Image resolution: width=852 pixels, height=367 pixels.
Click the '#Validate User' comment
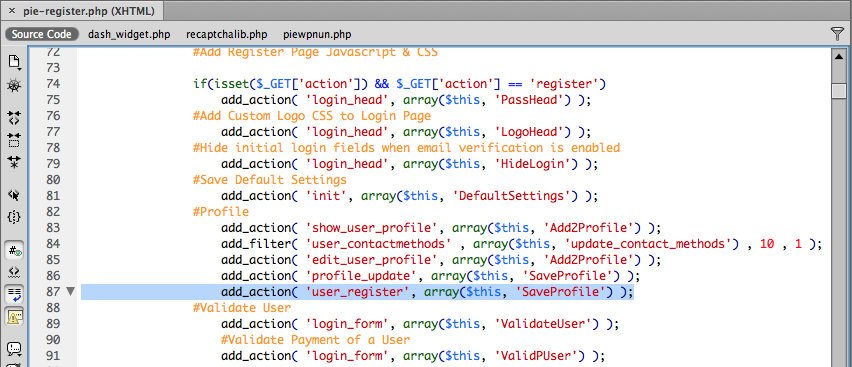tap(242, 308)
